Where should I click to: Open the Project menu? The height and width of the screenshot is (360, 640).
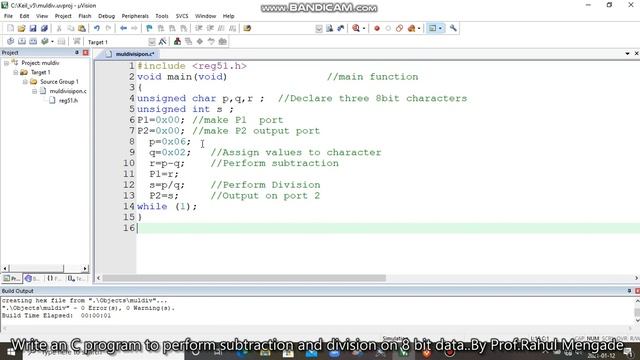[x=63, y=16]
